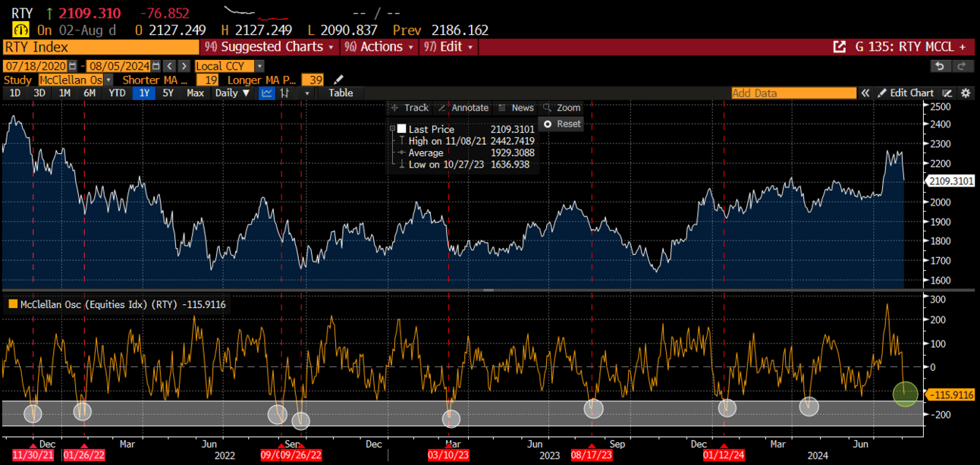Click the undo arrow button

point(940,66)
